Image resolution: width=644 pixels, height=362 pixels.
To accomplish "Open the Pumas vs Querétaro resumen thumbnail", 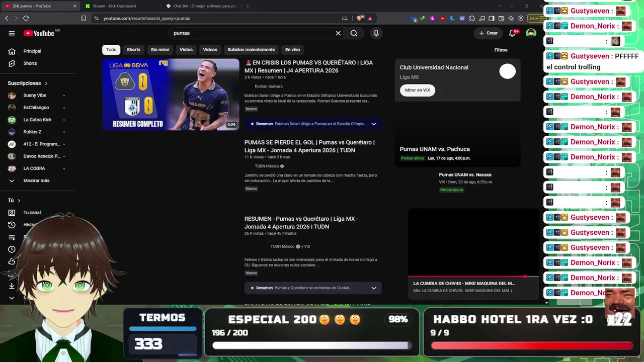I will coord(171,95).
